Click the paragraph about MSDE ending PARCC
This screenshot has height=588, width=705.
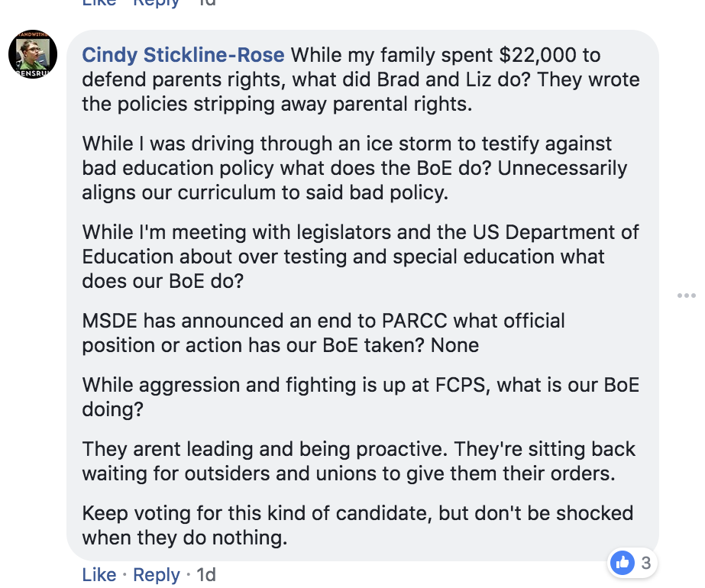[321, 332]
